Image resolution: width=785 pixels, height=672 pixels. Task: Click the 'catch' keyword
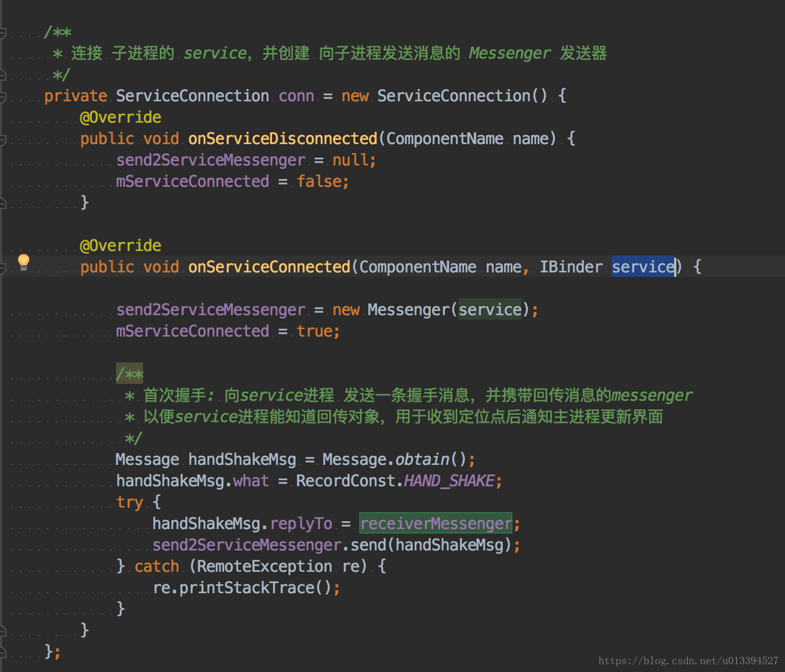pyautogui.click(x=157, y=566)
